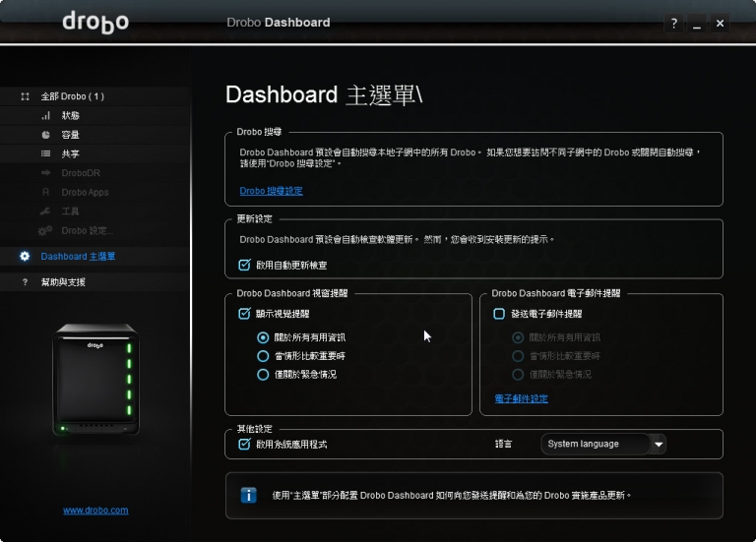Click the All Drobo grid icon in the sidebar
756x542 pixels.
(x=25, y=96)
